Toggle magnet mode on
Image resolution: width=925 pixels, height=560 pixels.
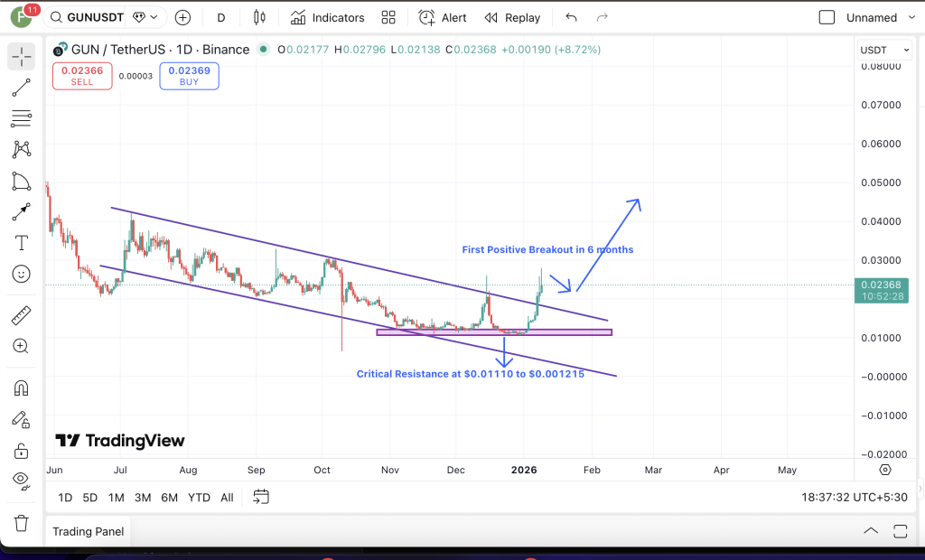(x=22, y=387)
